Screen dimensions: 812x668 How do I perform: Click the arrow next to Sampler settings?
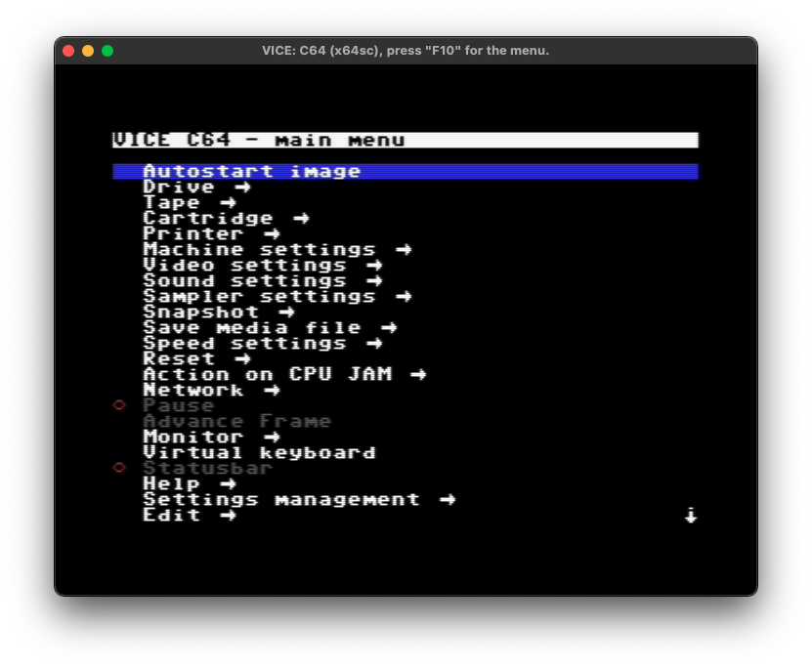(404, 297)
